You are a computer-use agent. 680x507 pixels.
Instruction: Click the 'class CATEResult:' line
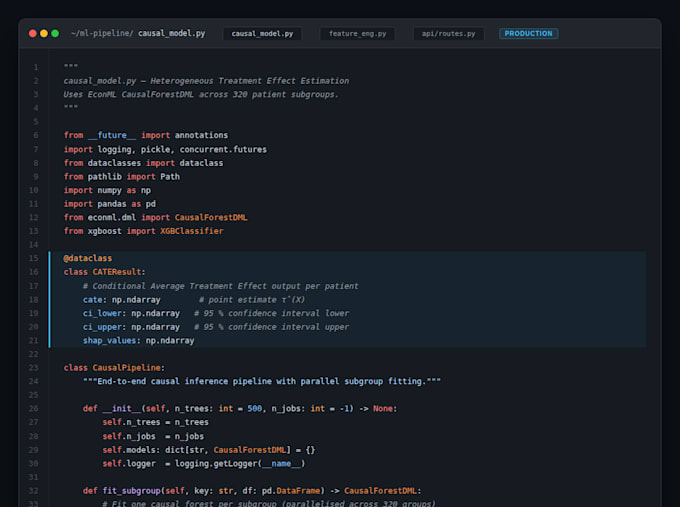coord(105,272)
